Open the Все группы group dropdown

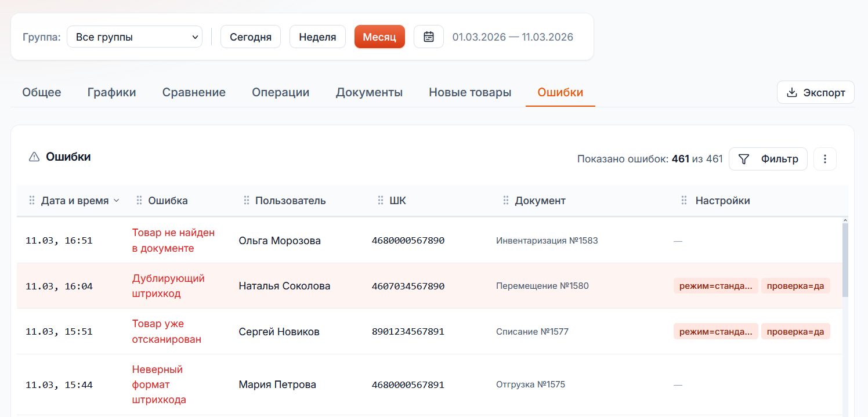[135, 37]
